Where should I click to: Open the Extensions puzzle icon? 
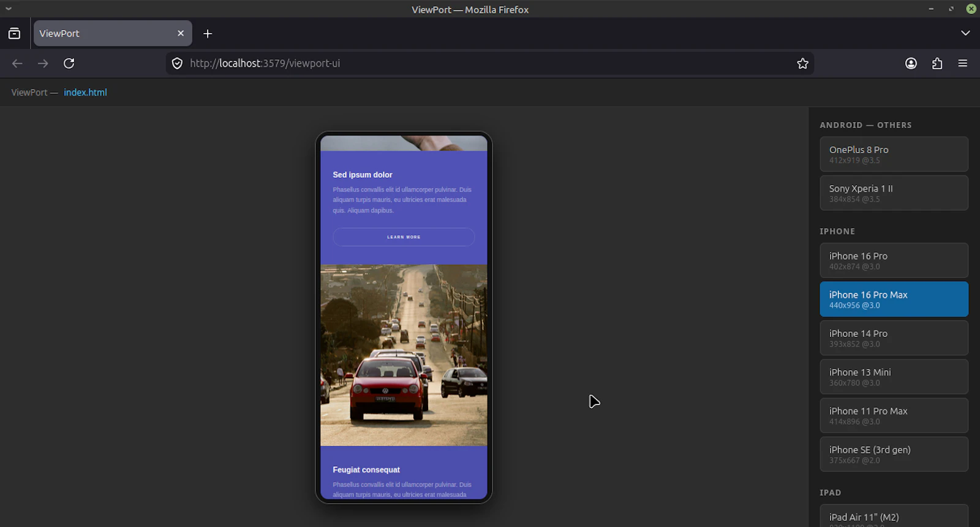(937, 63)
